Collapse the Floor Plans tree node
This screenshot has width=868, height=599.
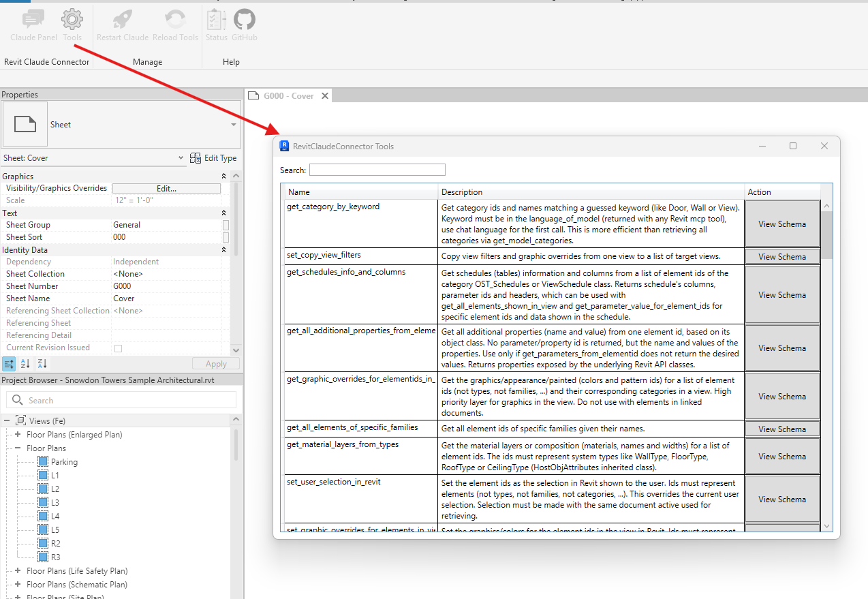(x=18, y=448)
